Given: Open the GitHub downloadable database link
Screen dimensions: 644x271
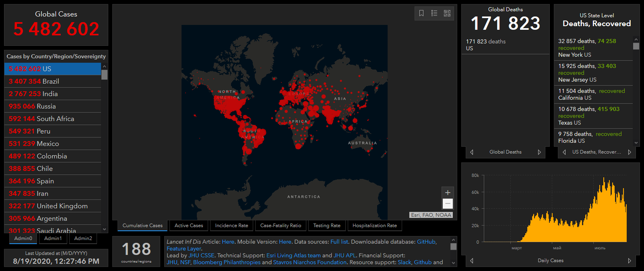Looking at the screenshot, I should pos(426,242).
